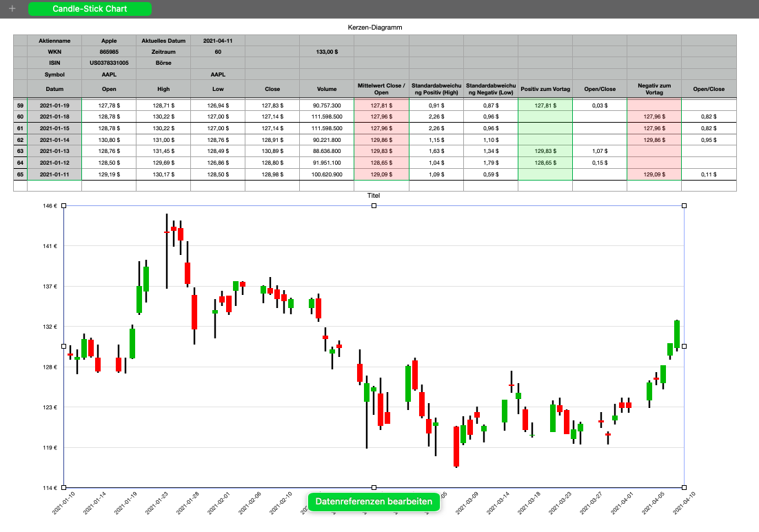Select the 133,00 $ price cell
The width and height of the screenshot is (759, 532).
pyautogui.click(x=326, y=52)
